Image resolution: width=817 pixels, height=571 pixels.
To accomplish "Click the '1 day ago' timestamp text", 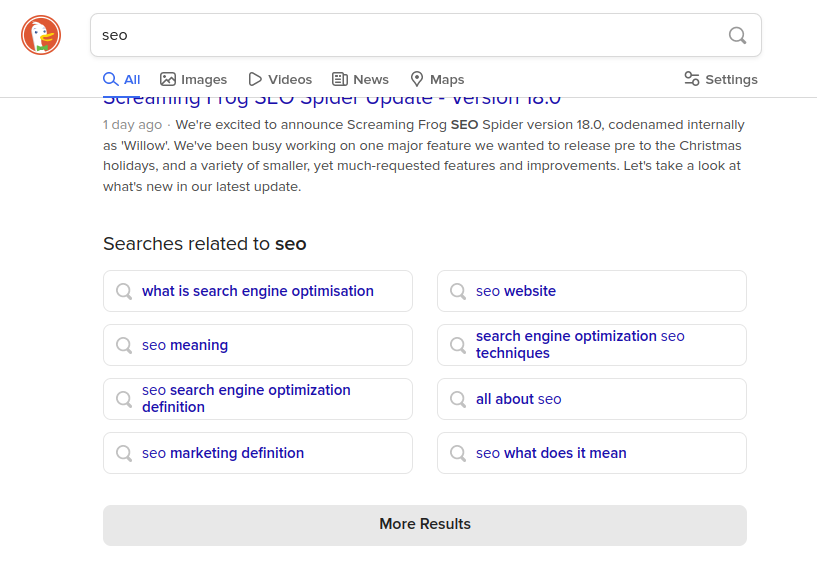I will [x=132, y=125].
